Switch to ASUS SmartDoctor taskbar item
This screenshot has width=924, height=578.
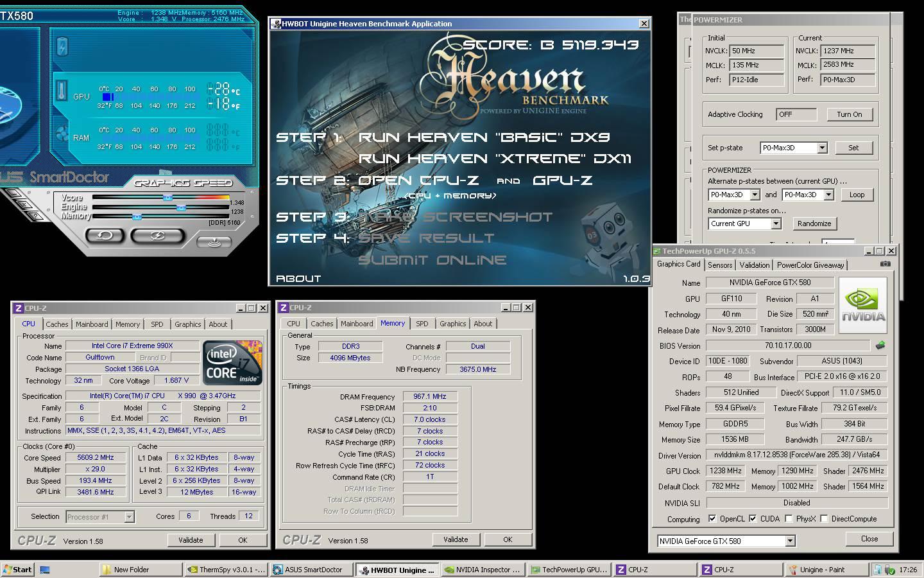coord(311,570)
